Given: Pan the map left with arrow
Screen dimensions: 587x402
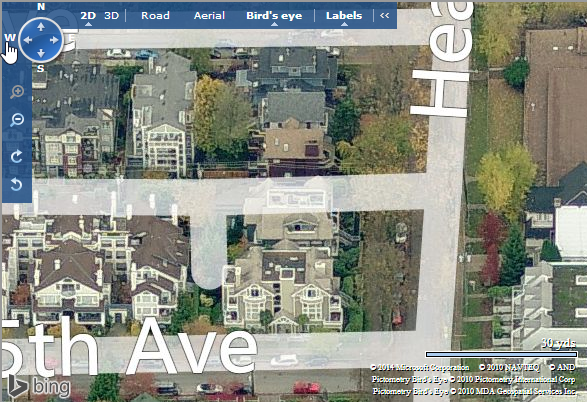Looking at the screenshot, I should (28, 40).
